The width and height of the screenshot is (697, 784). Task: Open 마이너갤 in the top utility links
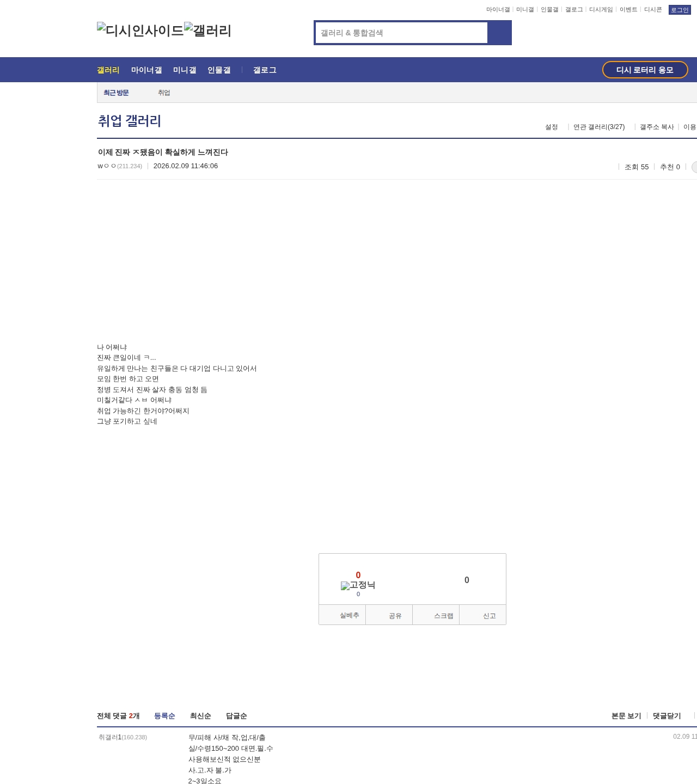[498, 10]
